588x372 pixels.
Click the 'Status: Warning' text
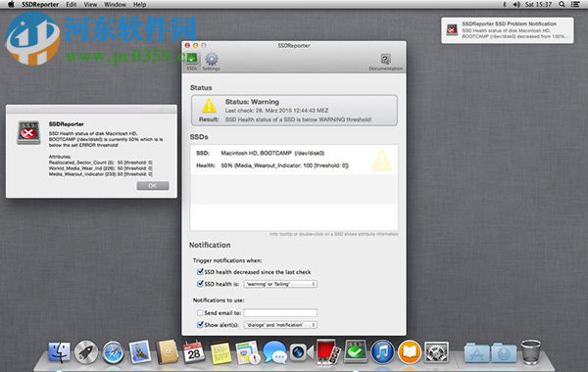point(252,102)
